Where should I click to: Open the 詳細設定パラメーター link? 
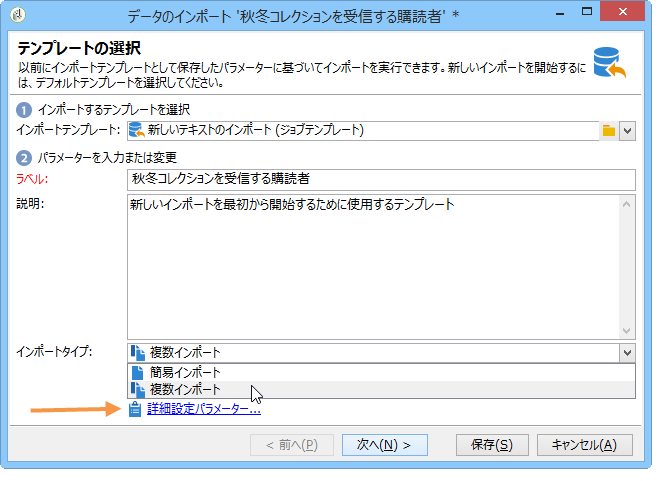203,409
